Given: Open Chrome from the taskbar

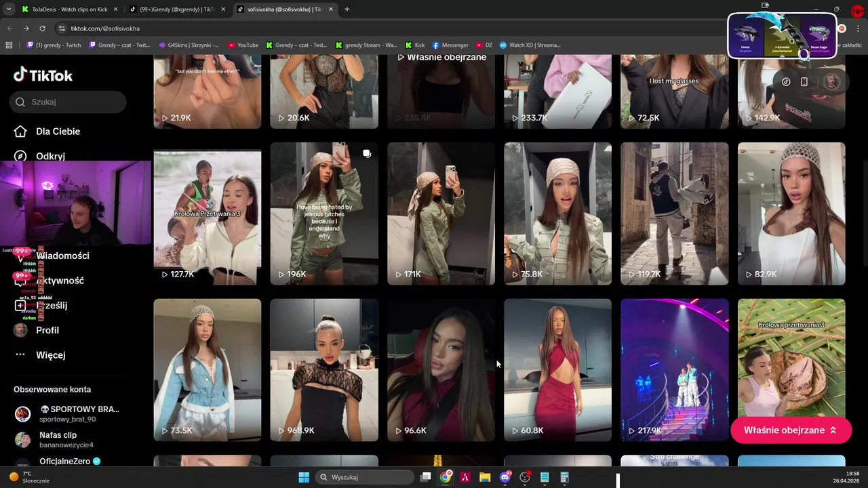Looking at the screenshot, I should (x=446, y=477).
